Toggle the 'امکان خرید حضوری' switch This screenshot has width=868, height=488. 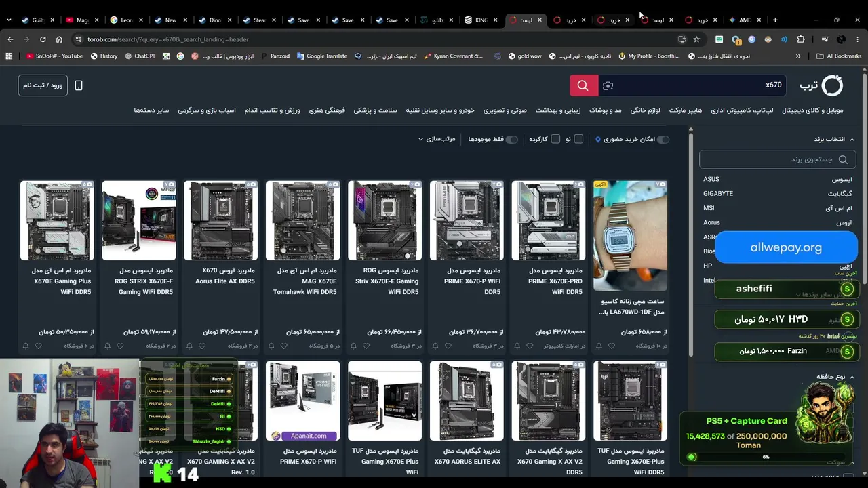click(663, 139)
